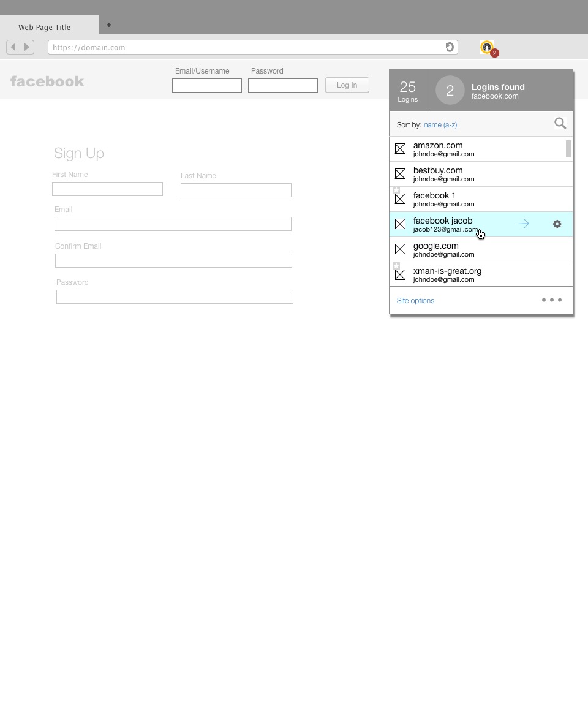The image size is (588, 718).
Task: Open a new tab with the plus button
Action: [x=108, y=25]
